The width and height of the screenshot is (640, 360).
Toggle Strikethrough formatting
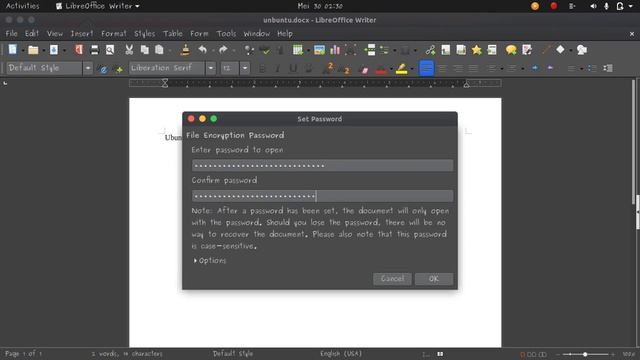(308, 69)
